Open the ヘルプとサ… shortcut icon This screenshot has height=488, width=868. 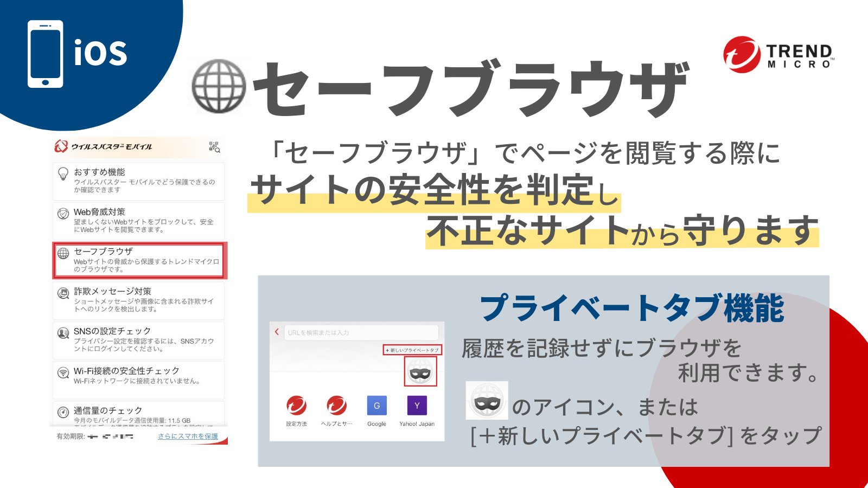click(x=336, y=406)
